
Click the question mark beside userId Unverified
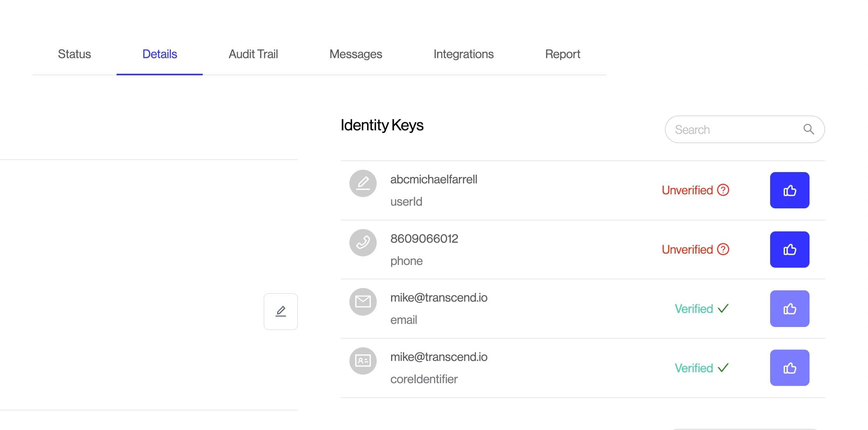point(723,190)
